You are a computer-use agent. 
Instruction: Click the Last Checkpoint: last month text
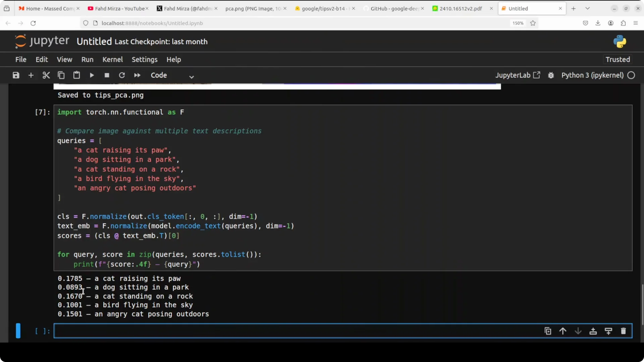pyautogui.click(x=161, y=42)
